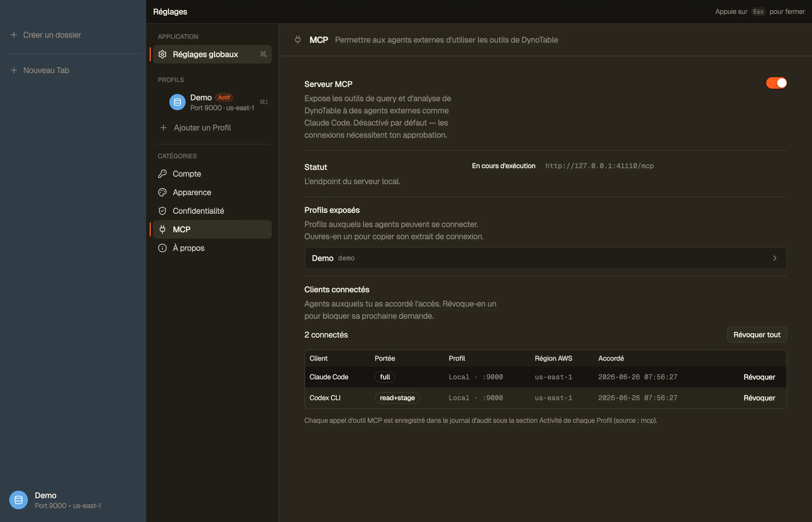Click the 2 connectés count
Screen dimensions: 812x522
[x=326, y=335]
